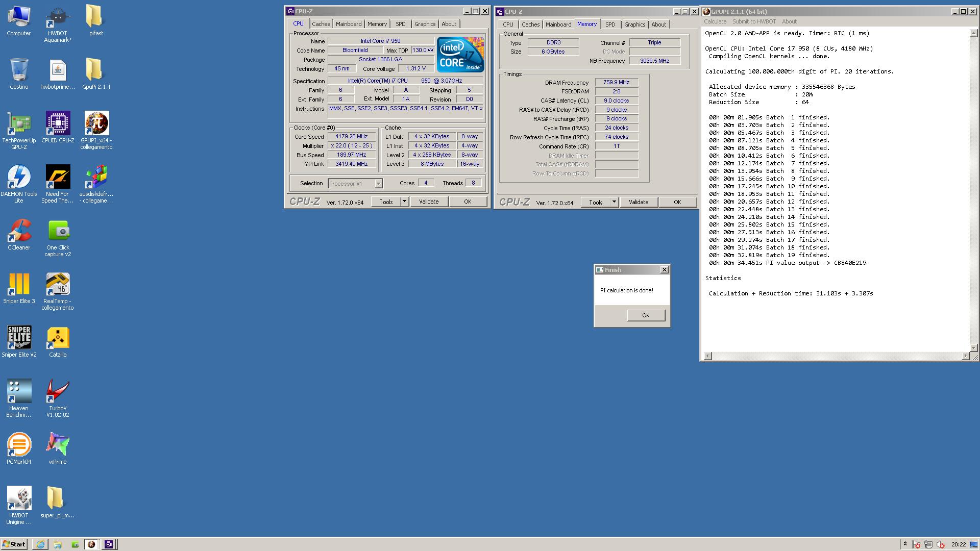Open HWBOT Unigine shortcut
This screenshot has height=551, width=980.
19,506
